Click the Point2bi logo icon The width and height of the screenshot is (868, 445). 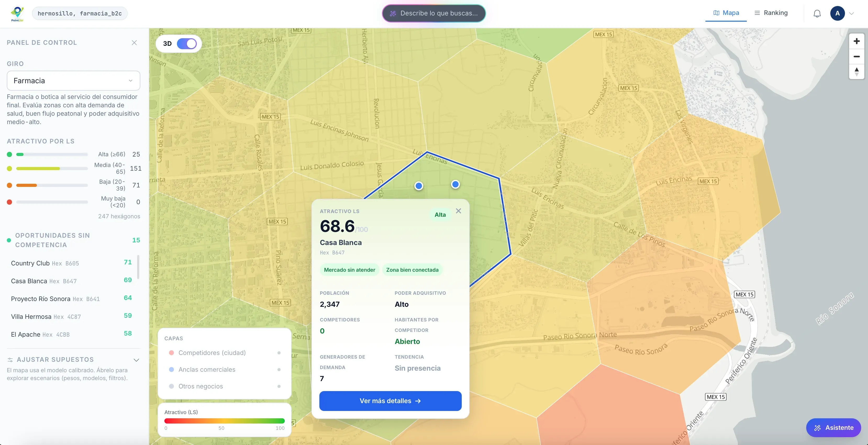tap(17, 13)
